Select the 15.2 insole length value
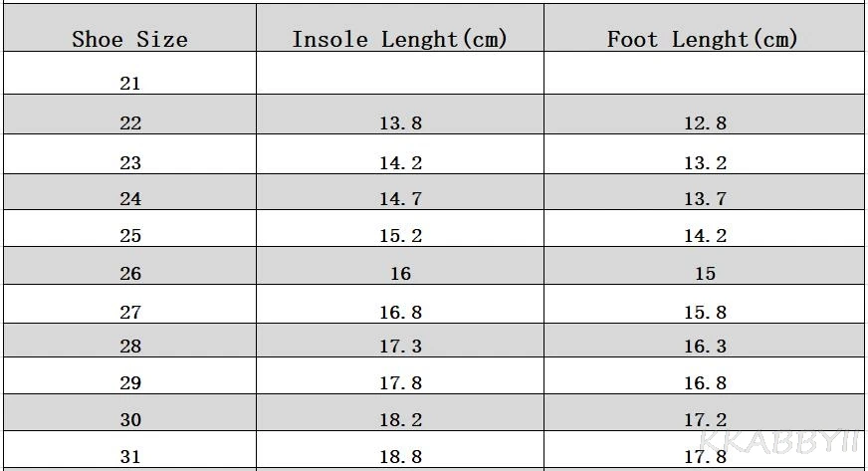Screen dimensions: 868x471 coord(400,236)
